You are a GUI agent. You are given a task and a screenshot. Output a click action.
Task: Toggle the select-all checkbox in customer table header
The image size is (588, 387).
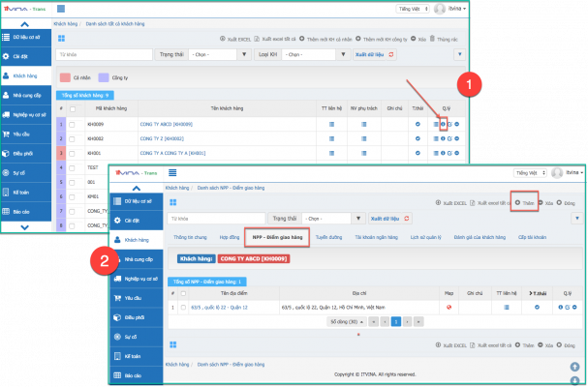coord(72,109)
